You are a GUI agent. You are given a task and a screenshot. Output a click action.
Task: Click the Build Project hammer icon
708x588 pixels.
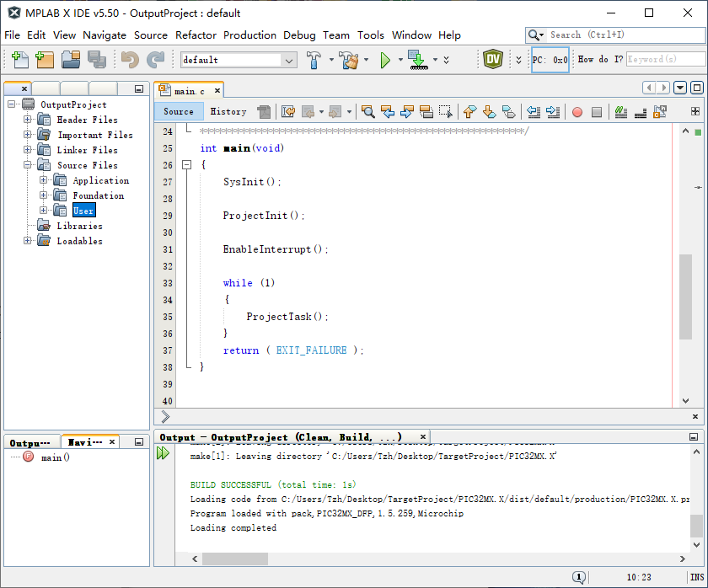tap(314, 60)
